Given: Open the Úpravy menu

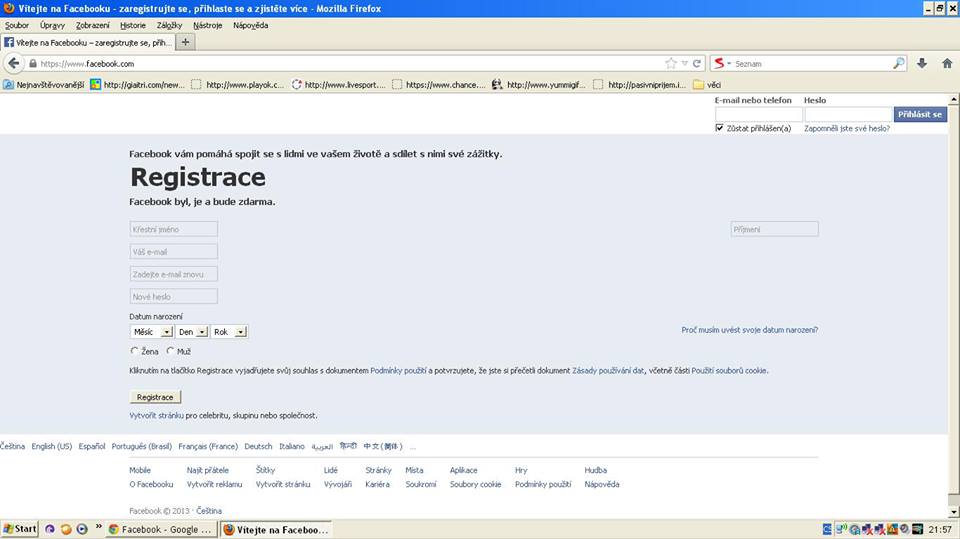Looking at the screenshot, I should point(52,25).
